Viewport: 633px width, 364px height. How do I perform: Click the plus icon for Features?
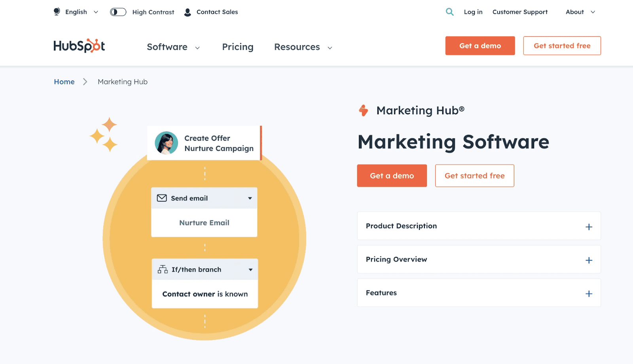[x=589, y=294]
